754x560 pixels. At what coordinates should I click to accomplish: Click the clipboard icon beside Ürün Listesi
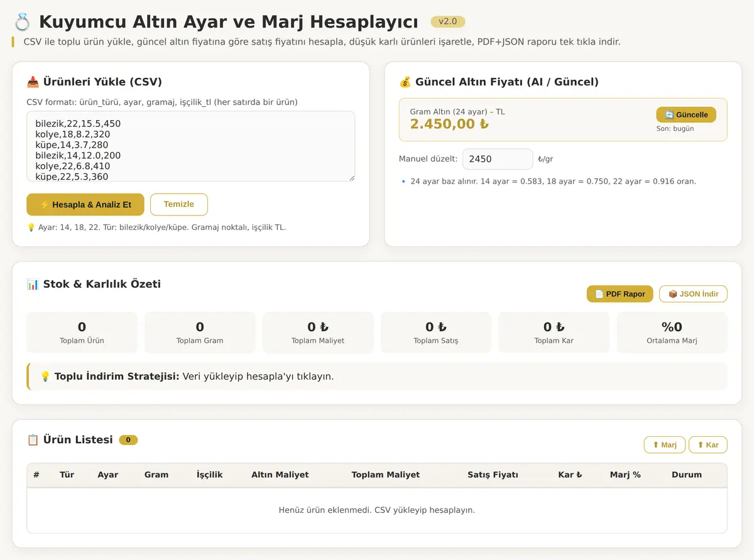point(33,440)
